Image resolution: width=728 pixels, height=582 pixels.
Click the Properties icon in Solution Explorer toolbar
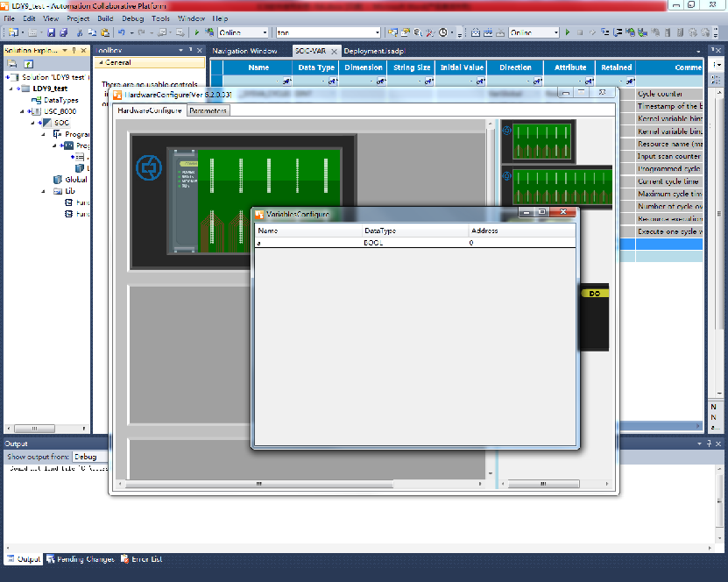[28, 64]
